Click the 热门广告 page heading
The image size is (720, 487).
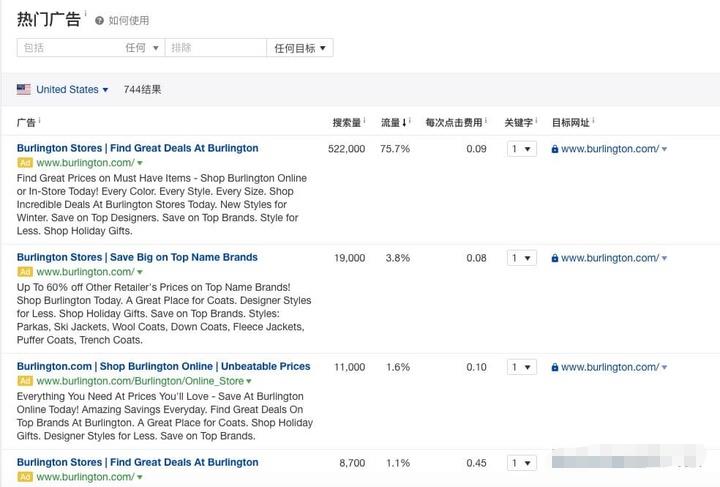tap(49, 20)
